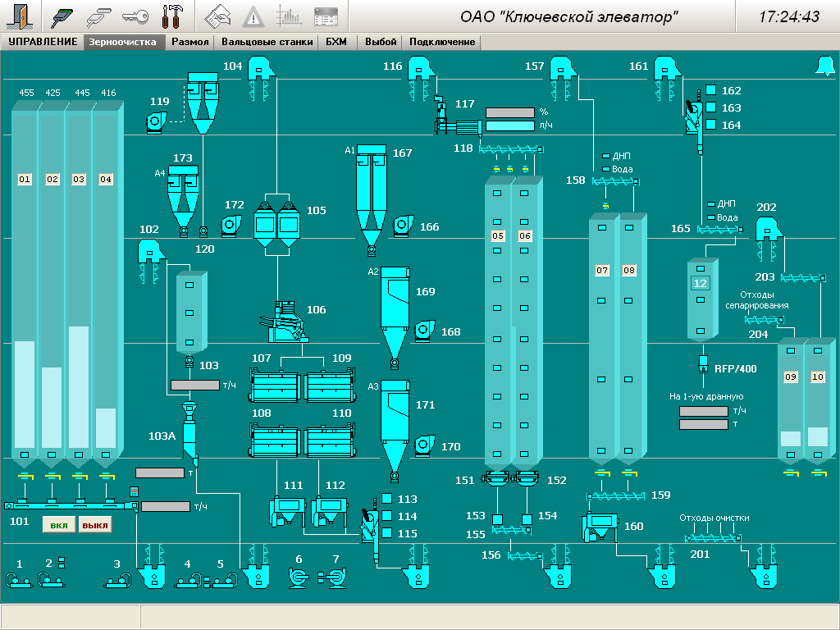840x630 pixels.
Task: Open the hammer and screwdrivers settings icon
Action: pos(173,16)
